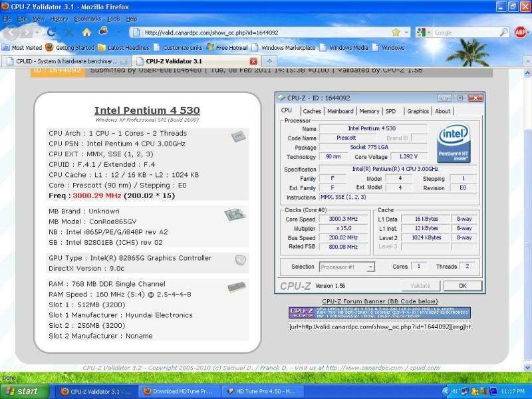This screenshot has height=399, width=532.
Task: Open the Getting Started bookmark
Action: (x=70, y=47)
